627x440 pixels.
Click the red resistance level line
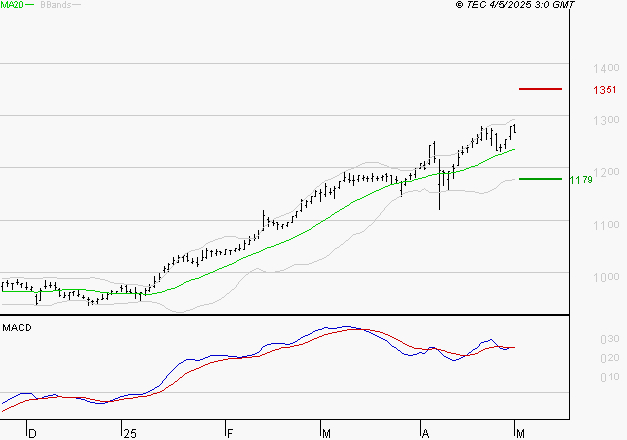[540, 89]
